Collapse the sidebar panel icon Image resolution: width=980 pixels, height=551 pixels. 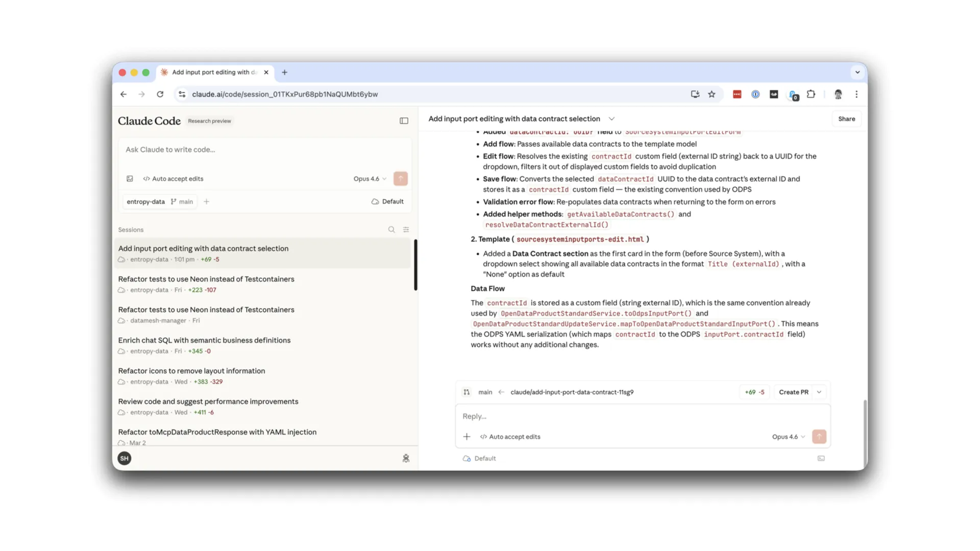point(404,121)
